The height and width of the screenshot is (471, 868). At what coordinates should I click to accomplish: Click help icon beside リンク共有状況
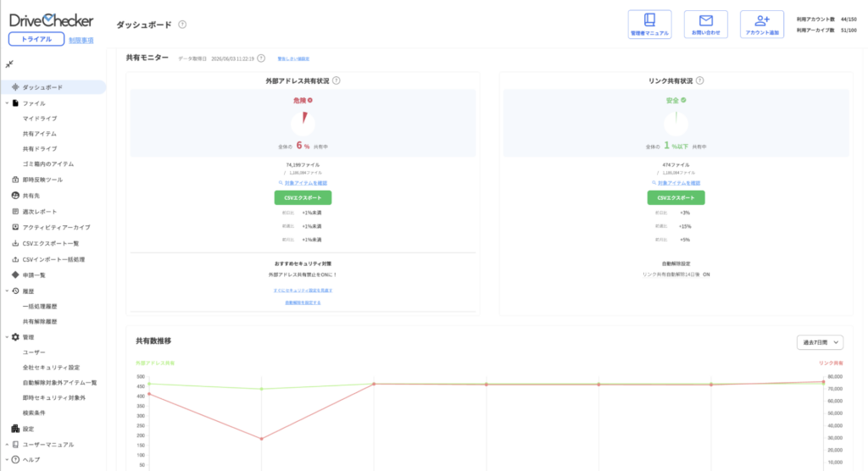pyautogui.click(x=699, y=80)
